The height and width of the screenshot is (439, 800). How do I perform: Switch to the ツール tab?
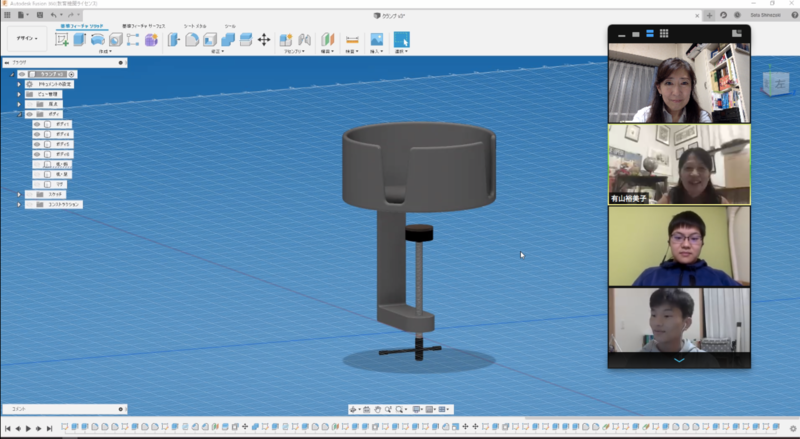click(230, 26)
